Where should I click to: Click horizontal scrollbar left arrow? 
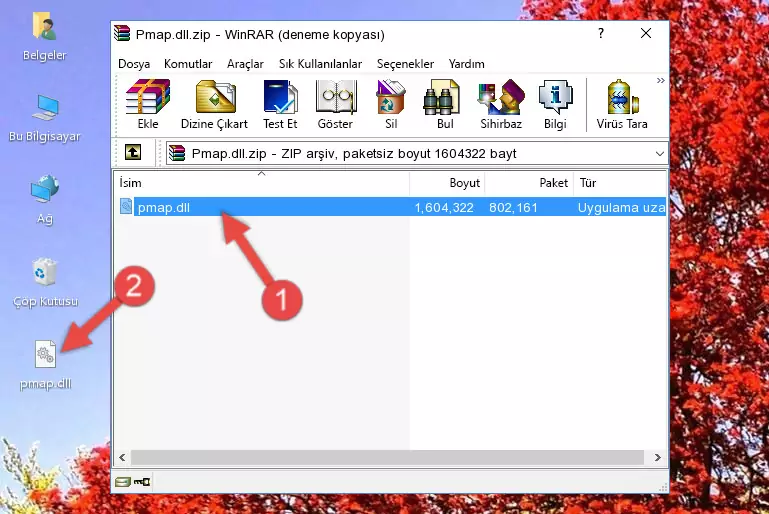coord(123,458)
